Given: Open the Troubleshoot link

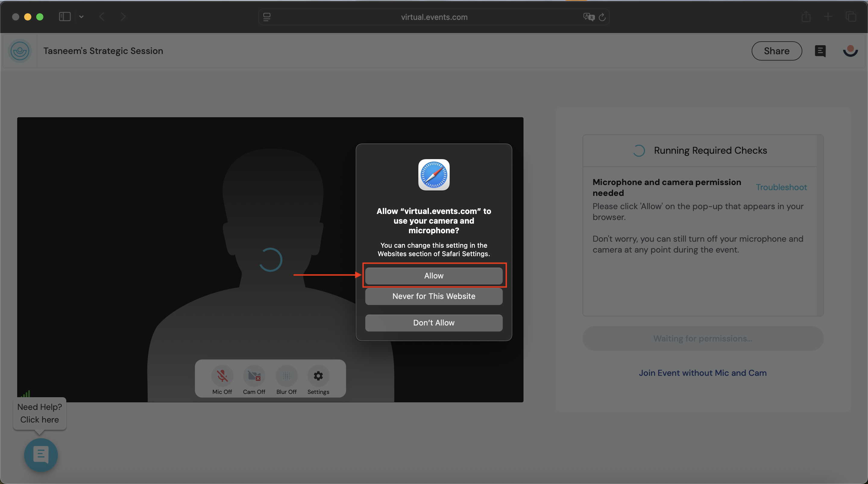Looking at the screenshot, I should point(781,187).
